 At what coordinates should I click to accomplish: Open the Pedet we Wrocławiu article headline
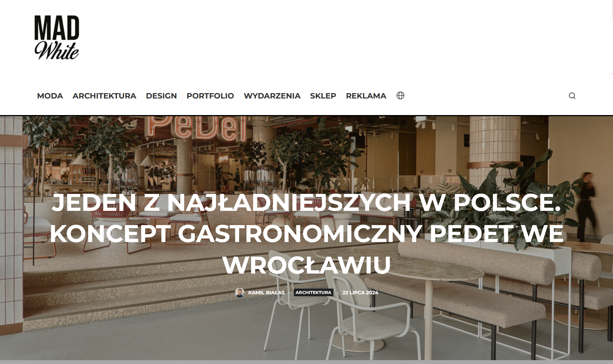(306, 234)
